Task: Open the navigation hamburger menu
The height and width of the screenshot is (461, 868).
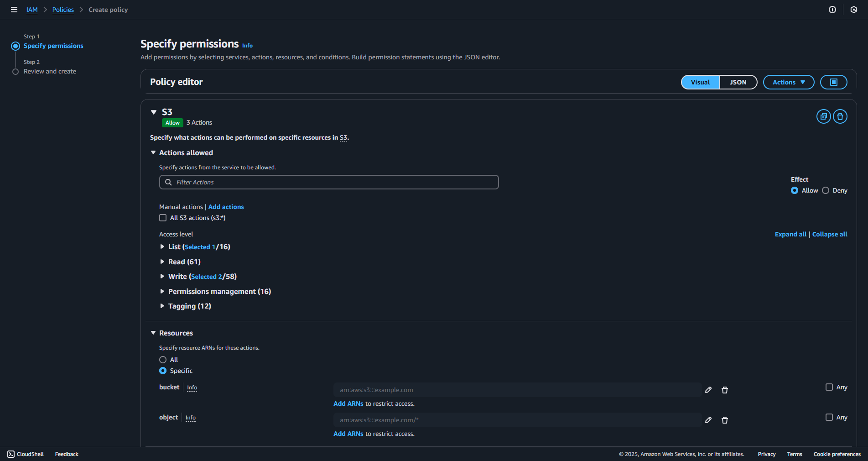Action: click(14, 9)
